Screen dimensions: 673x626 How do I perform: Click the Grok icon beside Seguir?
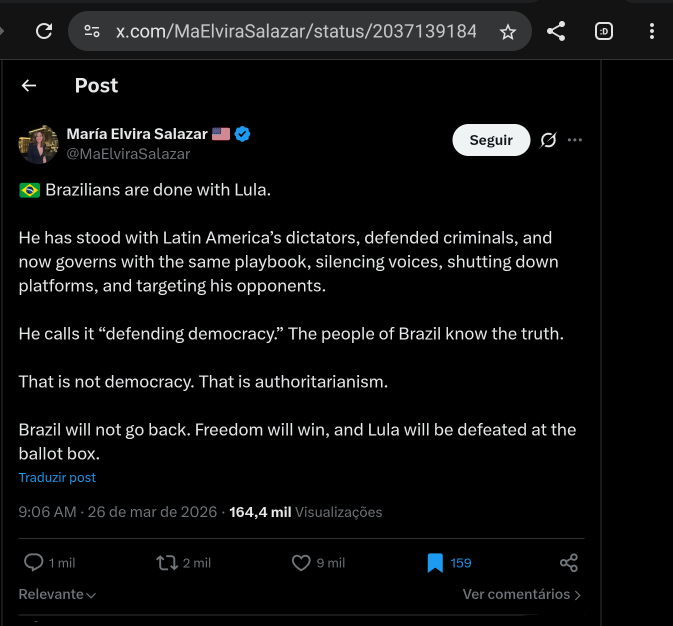(x=548, y=141)
